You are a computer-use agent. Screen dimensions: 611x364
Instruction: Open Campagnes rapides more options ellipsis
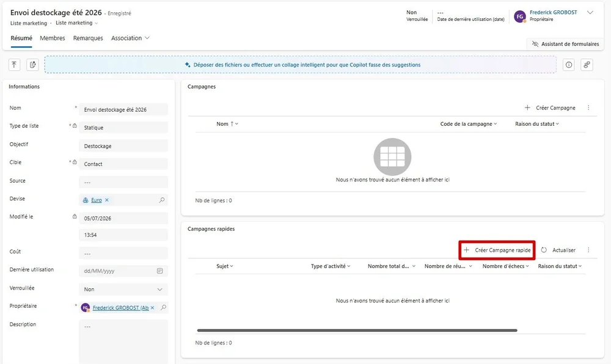click(588, 250)
